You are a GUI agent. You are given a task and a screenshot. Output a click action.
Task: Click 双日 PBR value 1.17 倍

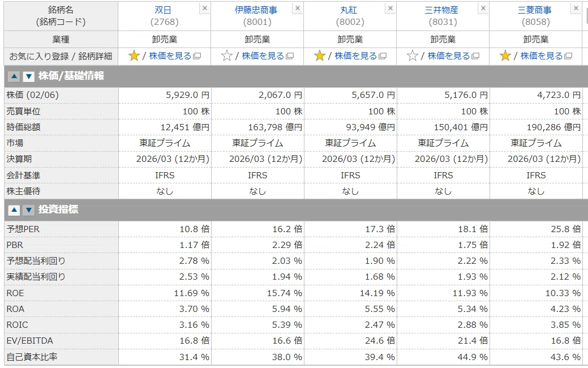(194, 245)
